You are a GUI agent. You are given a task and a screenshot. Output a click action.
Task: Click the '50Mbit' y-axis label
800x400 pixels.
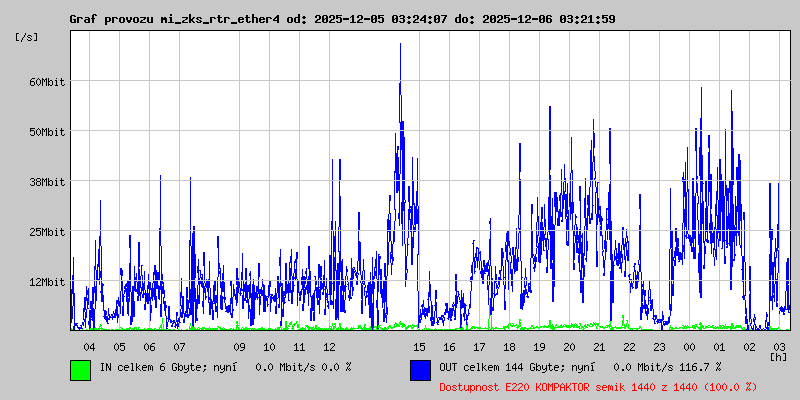[46, 132]
